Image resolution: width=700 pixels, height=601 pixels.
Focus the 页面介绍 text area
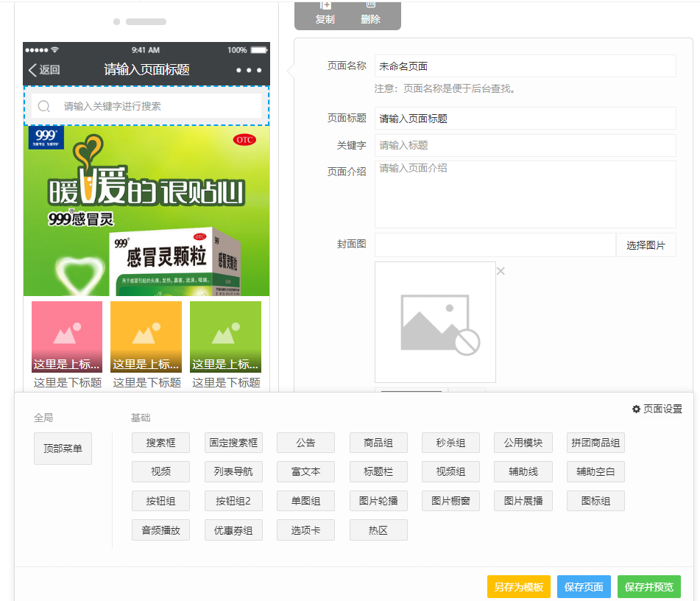526,194
